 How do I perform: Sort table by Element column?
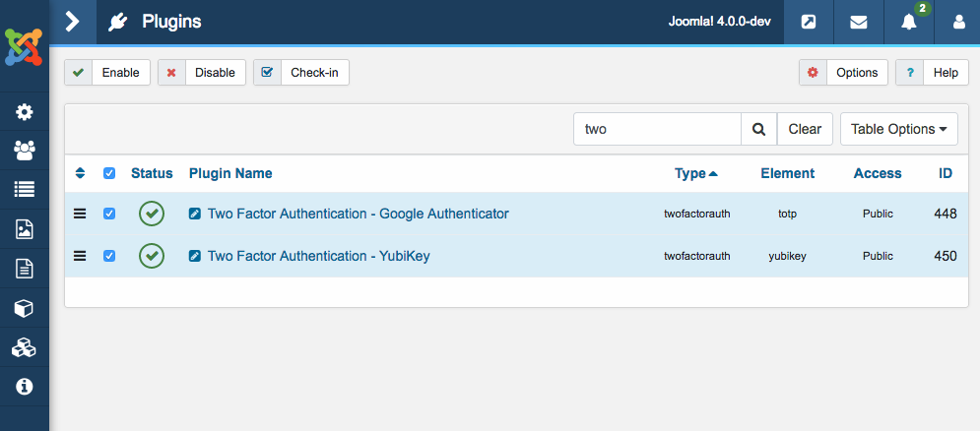(x=788, y=173)
